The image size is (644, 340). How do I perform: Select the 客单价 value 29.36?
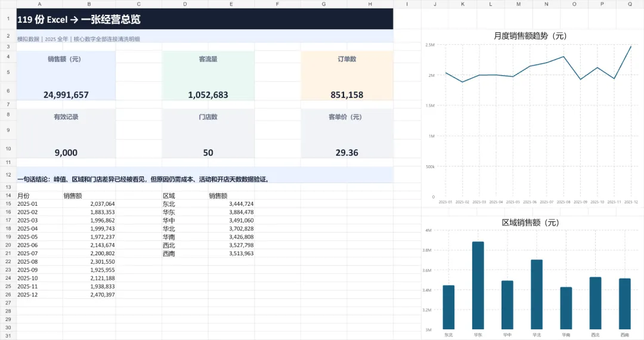click(x=346, y=153)
